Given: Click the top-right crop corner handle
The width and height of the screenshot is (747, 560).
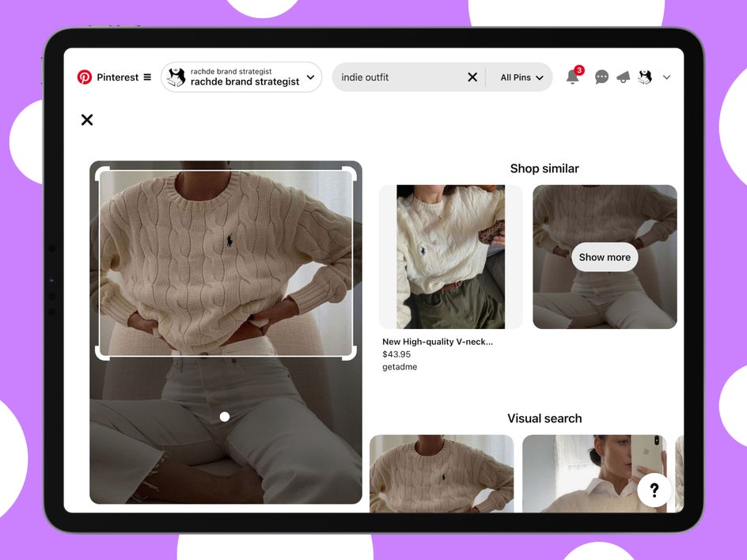Looking at the screenshot, I should click(x=350, y=173).
